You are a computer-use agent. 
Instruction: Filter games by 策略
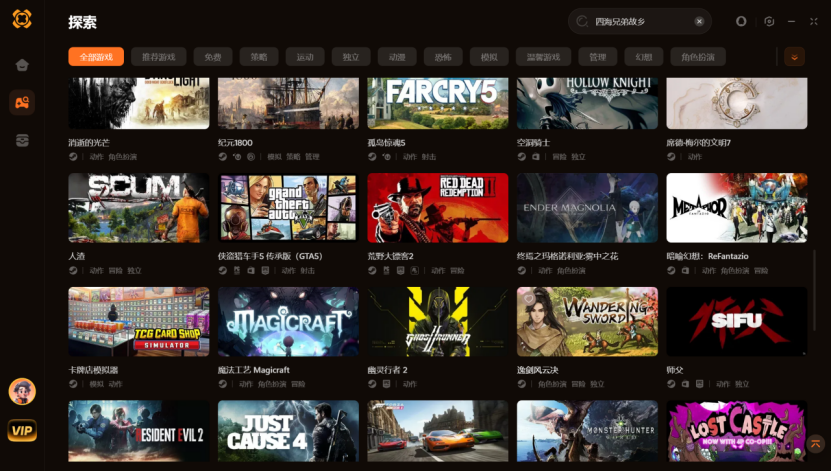click(259, 57)
